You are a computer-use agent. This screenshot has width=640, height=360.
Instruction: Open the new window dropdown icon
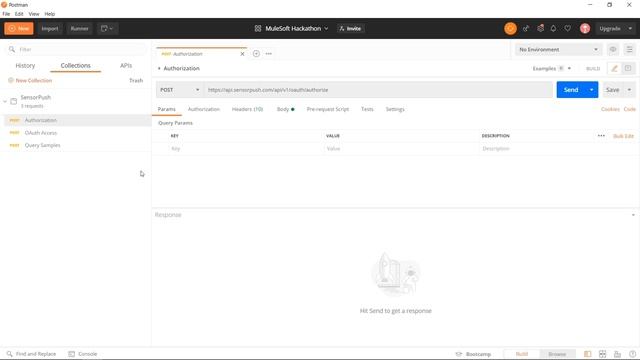click(107, 29)
